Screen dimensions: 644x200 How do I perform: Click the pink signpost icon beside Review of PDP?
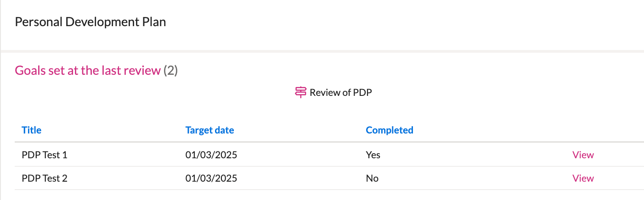pyautogui.click(x=300, y=92)
